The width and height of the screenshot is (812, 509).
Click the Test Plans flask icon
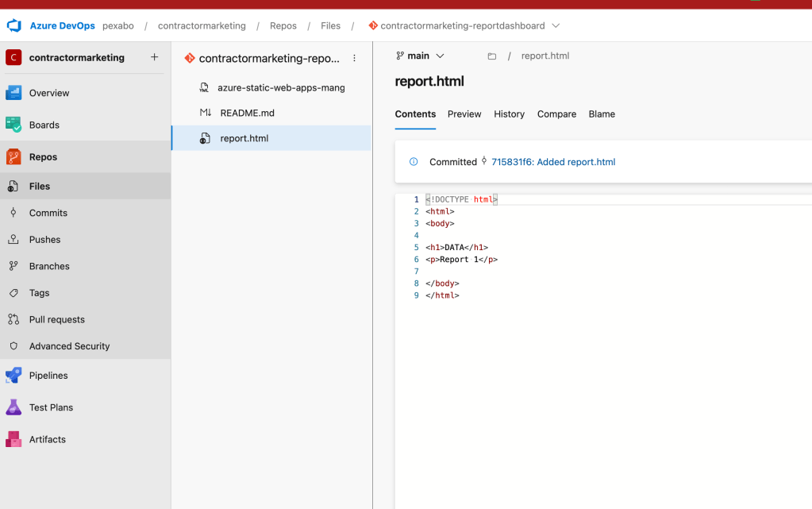[x=13, y=407]
